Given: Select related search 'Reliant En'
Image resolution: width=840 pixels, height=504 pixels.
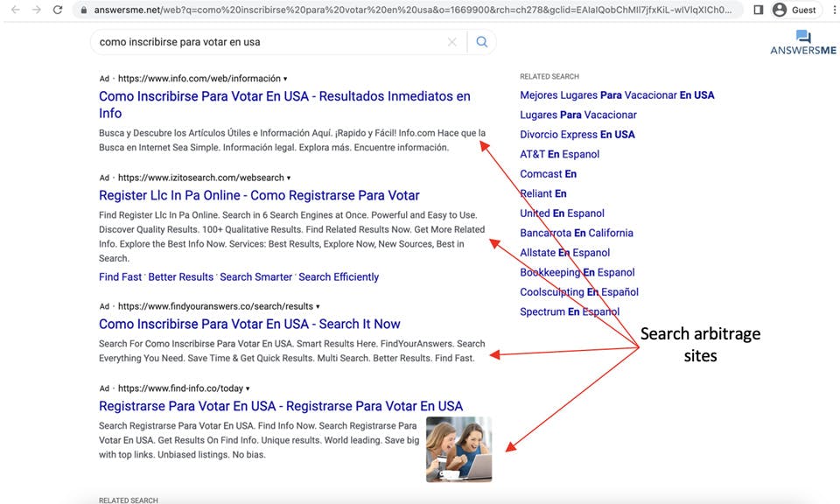Looking at the screenshot, I should 543,193.
